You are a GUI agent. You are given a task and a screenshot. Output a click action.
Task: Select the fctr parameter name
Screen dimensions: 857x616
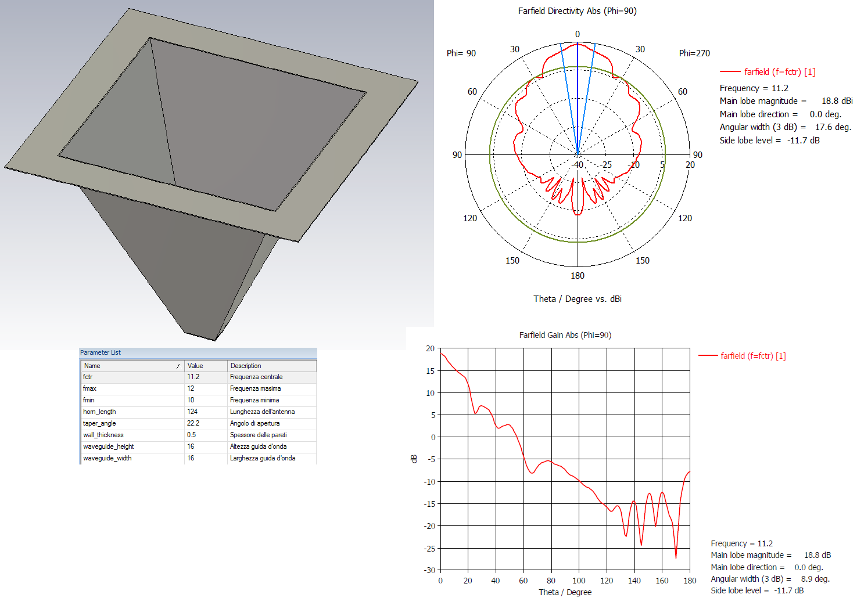(x=88, y=377)
